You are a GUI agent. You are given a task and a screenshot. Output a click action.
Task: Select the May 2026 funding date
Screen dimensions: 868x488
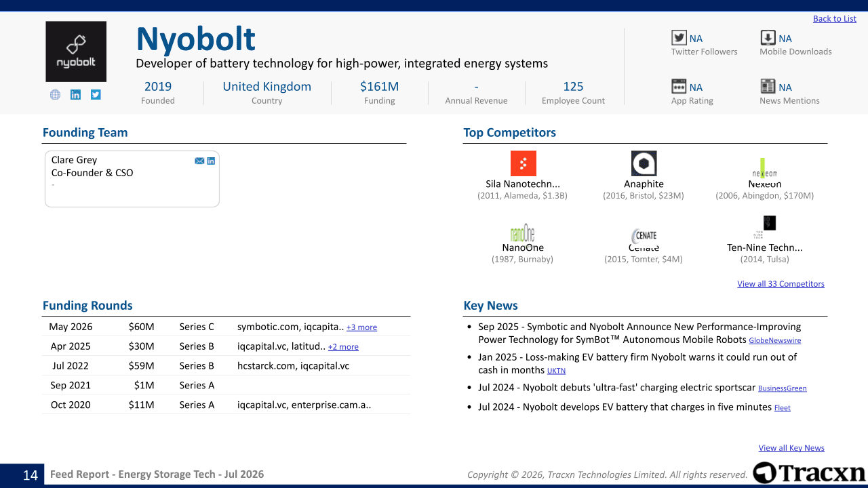click(71, 327)
